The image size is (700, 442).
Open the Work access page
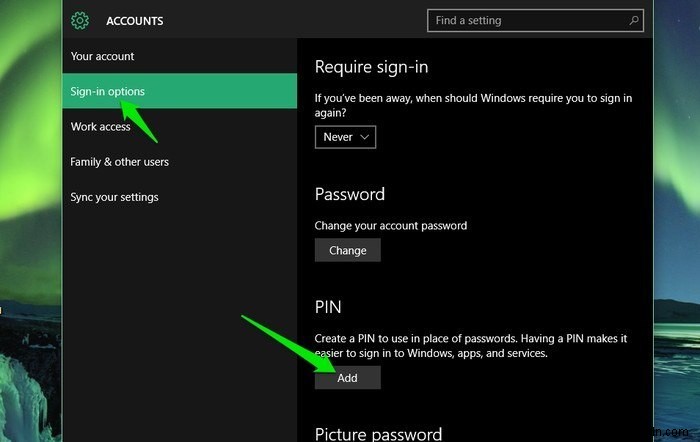pyautogui.click(x=179, y=126)
